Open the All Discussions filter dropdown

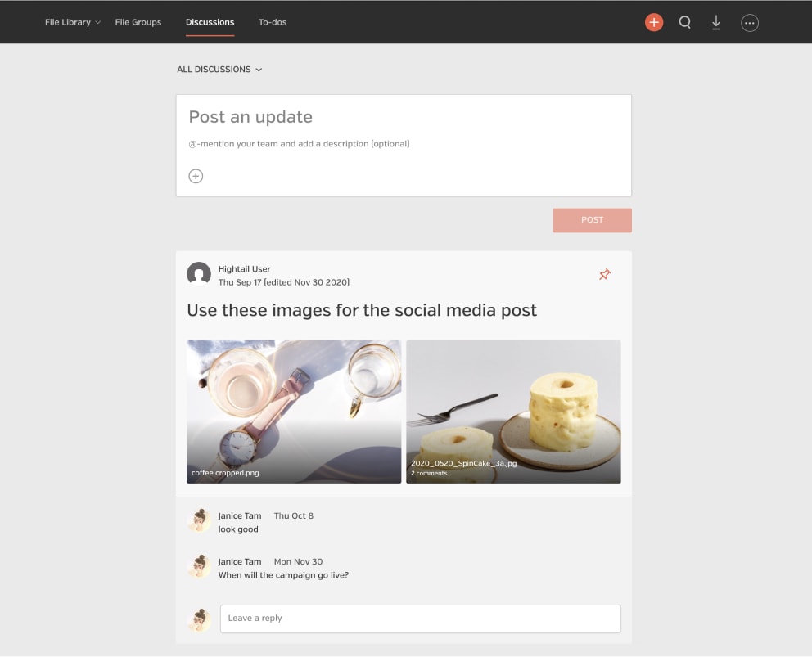[x=219, y=70]
